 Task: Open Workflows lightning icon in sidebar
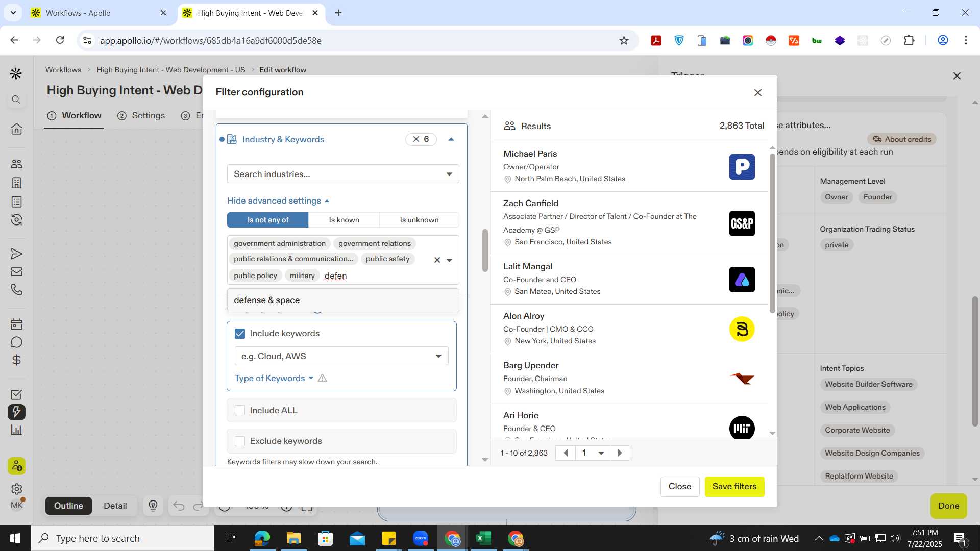[16, 412]
